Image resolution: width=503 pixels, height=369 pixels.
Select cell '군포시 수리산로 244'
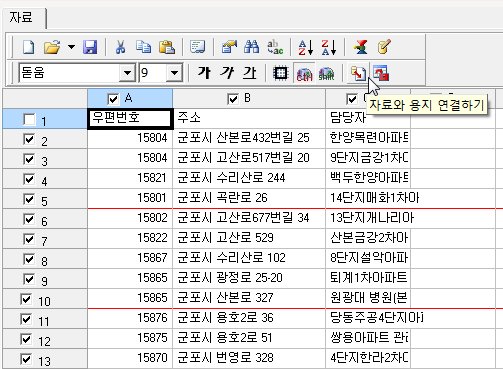(x=249, y=178)
